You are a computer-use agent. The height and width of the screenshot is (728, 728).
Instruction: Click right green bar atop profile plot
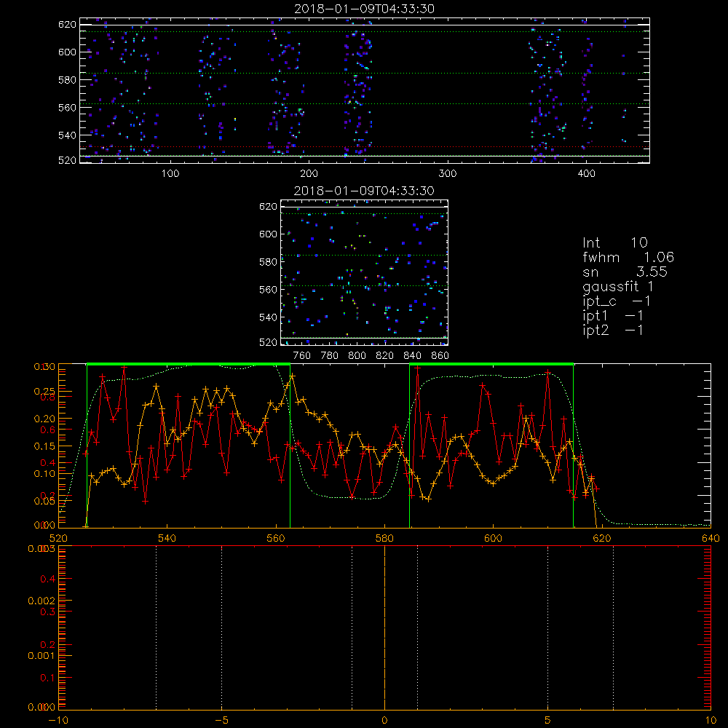coord(491,364)
